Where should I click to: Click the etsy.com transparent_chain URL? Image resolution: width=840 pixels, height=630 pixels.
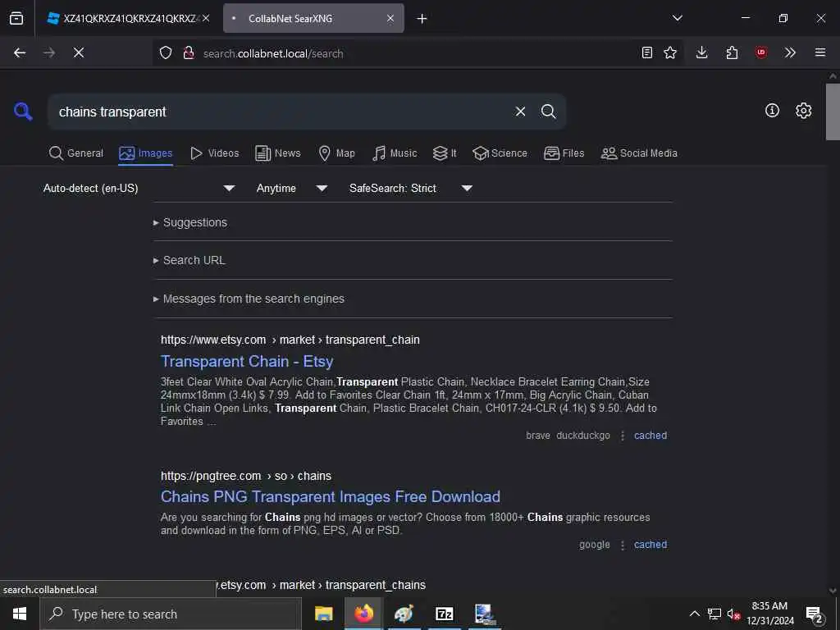tap(290, 340)
